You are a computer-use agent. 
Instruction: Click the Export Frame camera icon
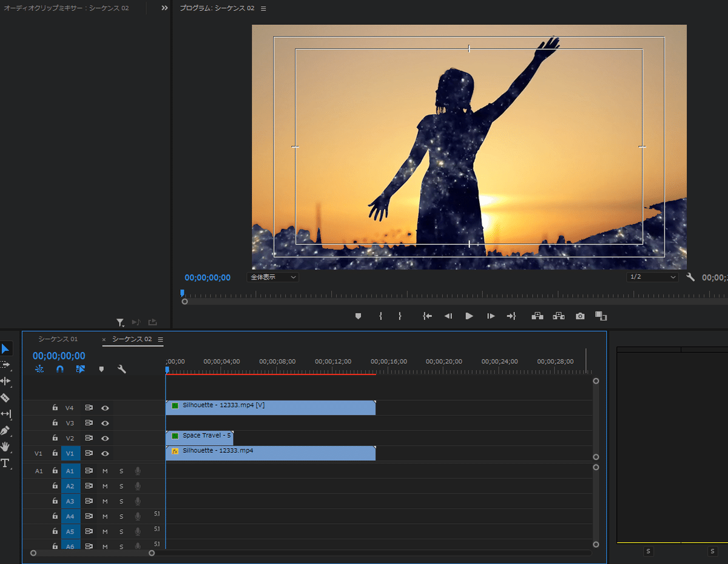pyautogui.click(x=581, y=316)
